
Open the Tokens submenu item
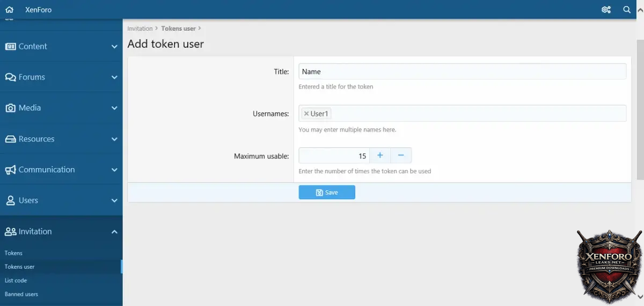pos(14,253)
